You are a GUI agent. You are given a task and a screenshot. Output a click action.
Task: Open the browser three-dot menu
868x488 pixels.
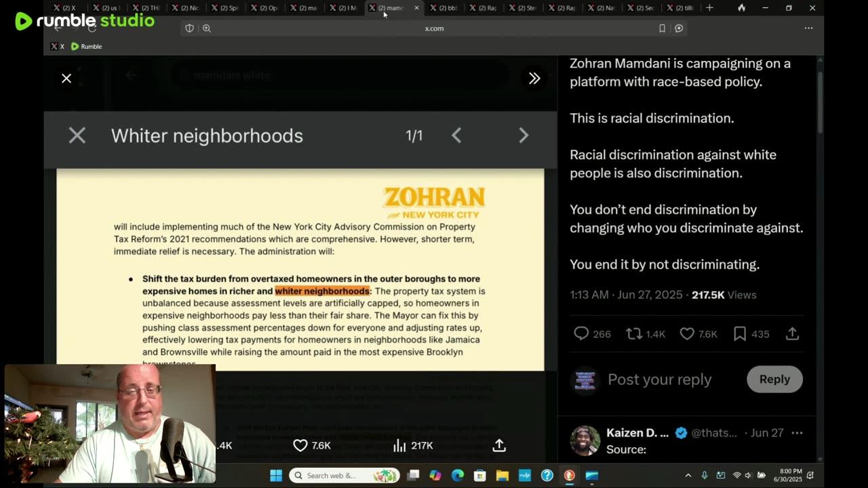point(808,28)
